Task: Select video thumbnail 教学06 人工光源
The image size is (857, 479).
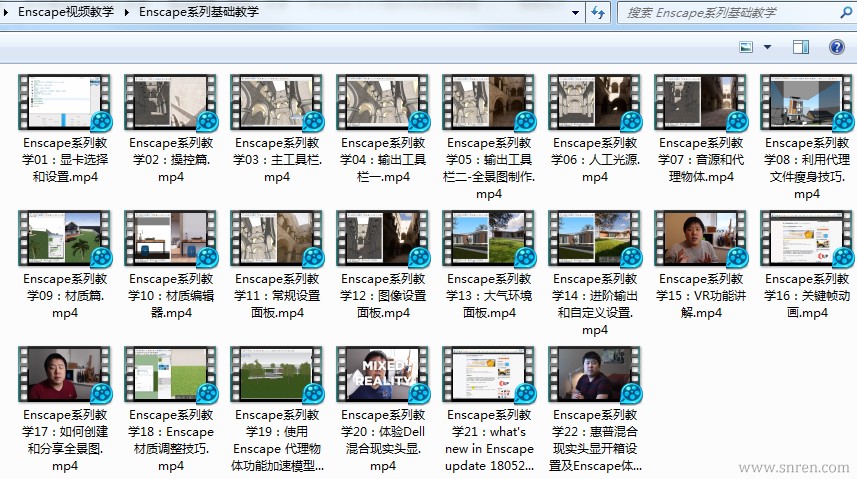Action: [x=595, y=103]
